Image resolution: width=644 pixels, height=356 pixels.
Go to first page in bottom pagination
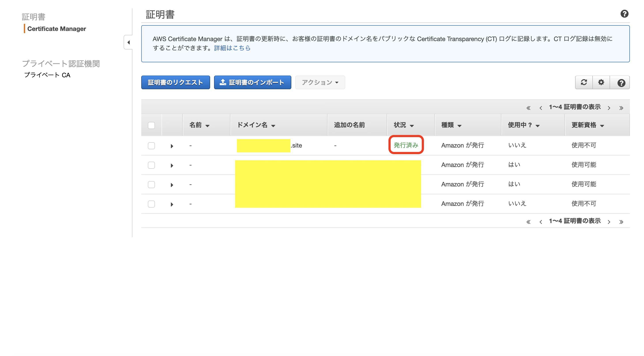[x=528, y=222]
